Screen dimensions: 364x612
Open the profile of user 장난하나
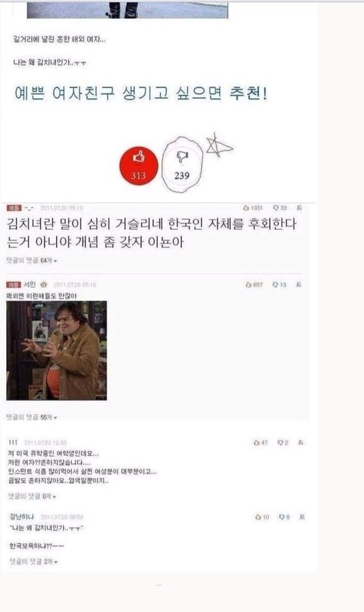click(22, 516)
